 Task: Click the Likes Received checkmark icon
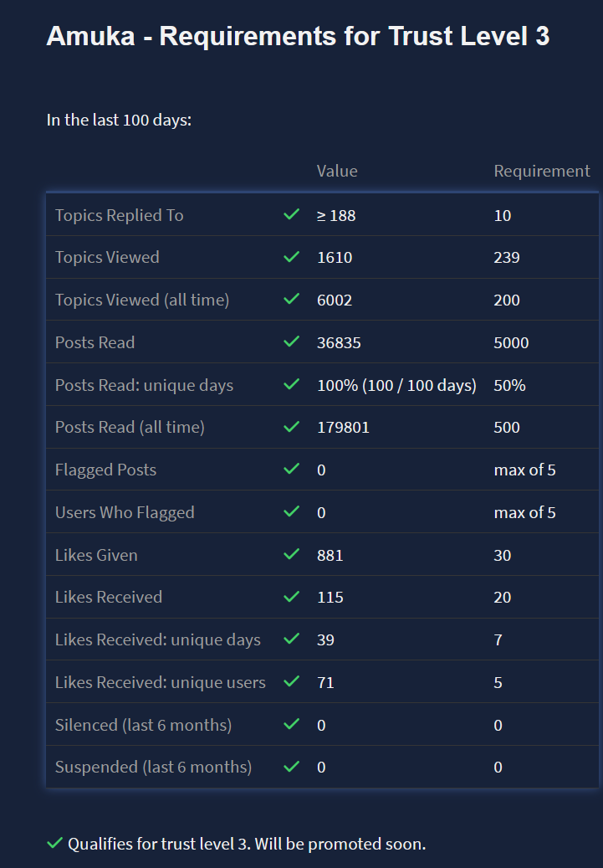tap(291, 597)
